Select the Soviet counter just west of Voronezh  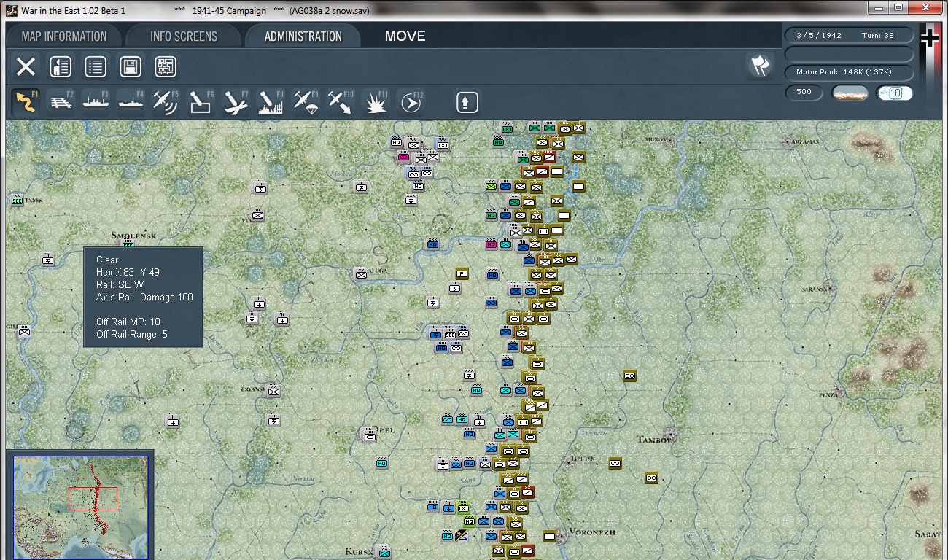pyautogui.click(x=549, y=536)
